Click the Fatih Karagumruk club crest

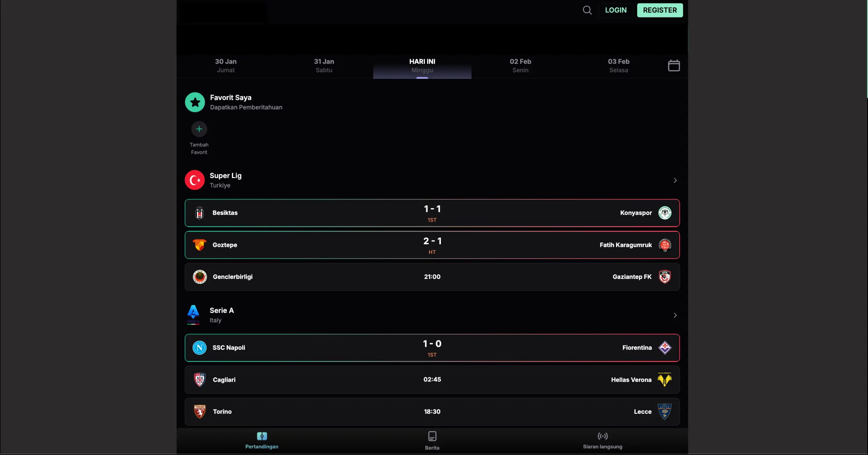(x=665, y=245)
